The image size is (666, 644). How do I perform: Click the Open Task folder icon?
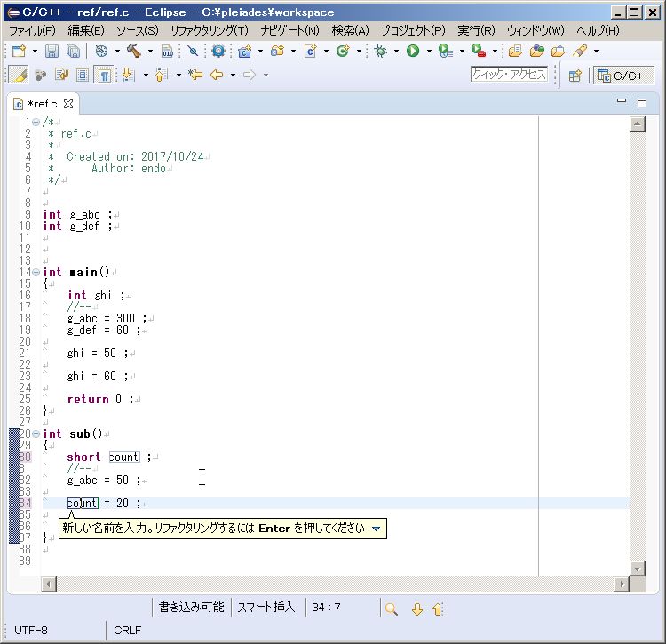[x=558, y=52]
